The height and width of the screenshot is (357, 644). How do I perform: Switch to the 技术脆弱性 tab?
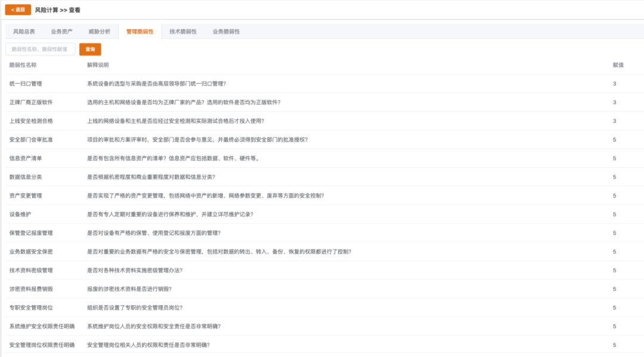183,32
